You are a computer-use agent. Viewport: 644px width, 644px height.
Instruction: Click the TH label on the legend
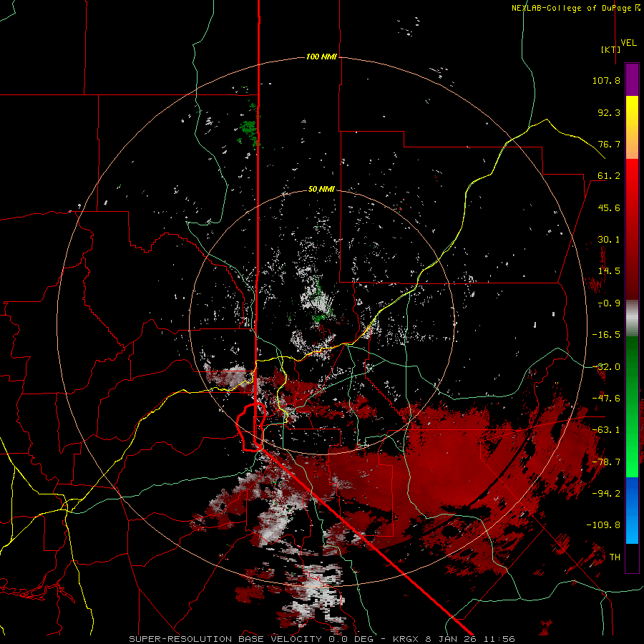[x=615, y=557]
